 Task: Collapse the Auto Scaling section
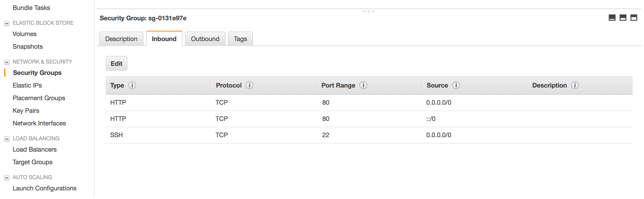[x=7, y=178]
